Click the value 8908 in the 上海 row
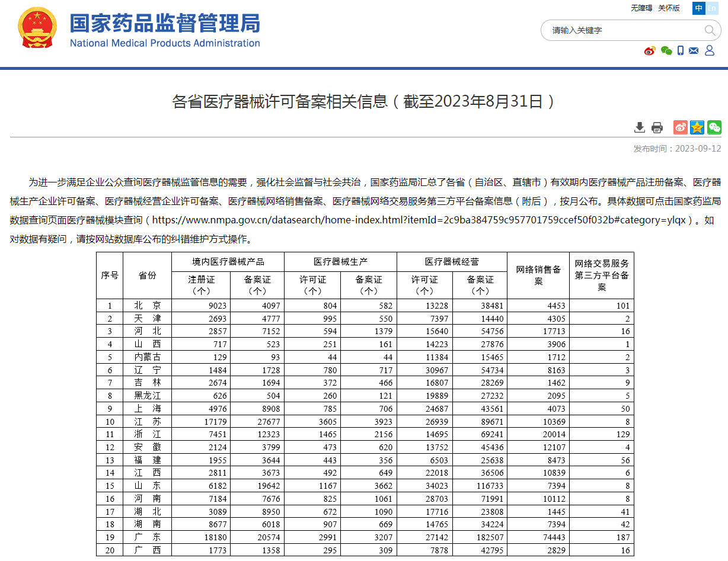This screenshot has height=561, width=728. click(x=270, y=409)
